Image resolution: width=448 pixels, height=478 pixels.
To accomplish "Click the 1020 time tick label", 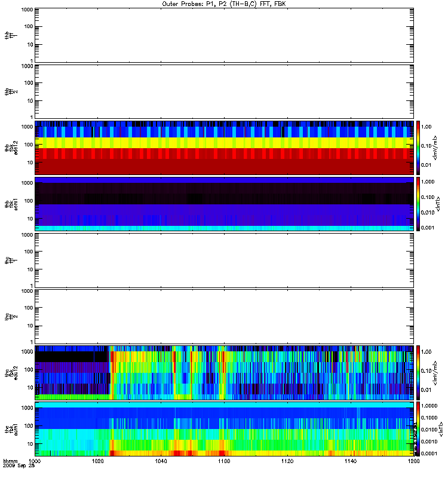I will click(x=98, y=462).
